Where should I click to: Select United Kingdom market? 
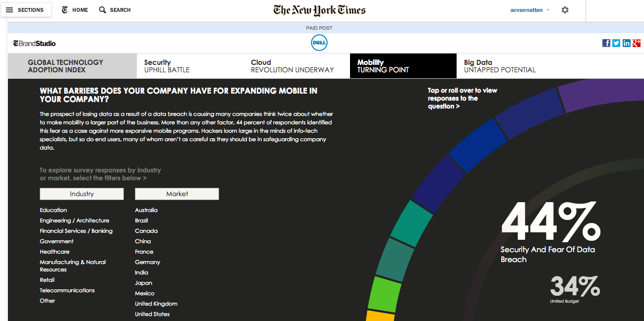(156, 304)
